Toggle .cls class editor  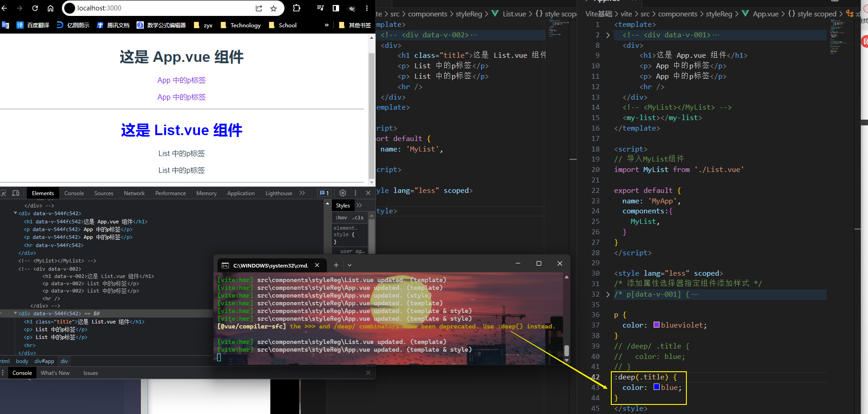point(358,217)
